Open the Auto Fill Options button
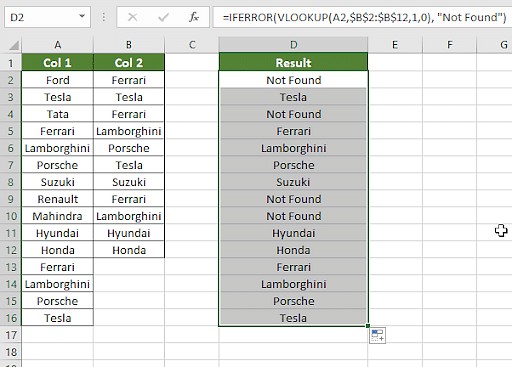 377,335
